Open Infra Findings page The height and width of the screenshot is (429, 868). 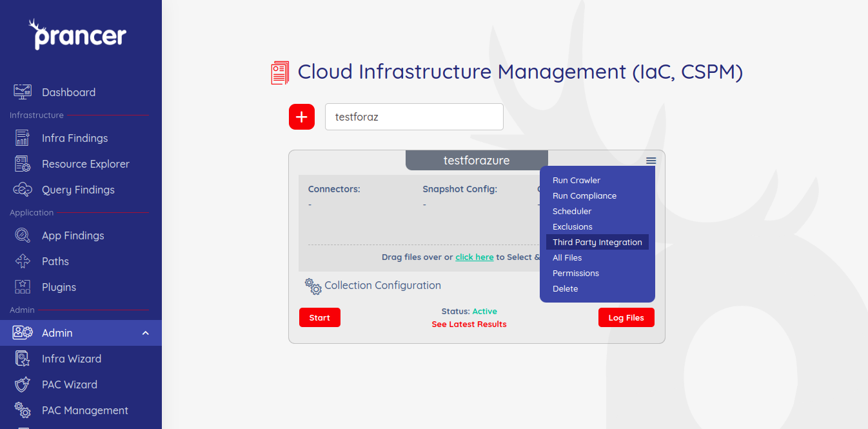pyautogui.click(x=75, y=138)
